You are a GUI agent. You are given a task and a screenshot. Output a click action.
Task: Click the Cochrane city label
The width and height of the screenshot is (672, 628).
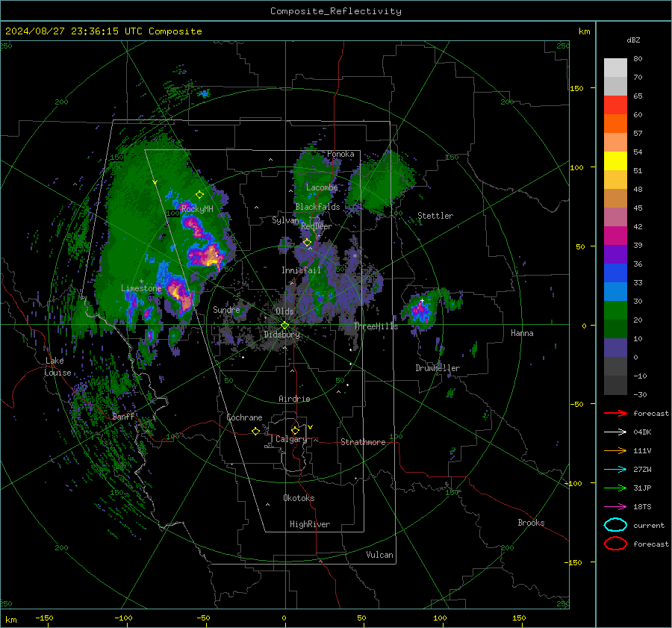pos(244,417)
